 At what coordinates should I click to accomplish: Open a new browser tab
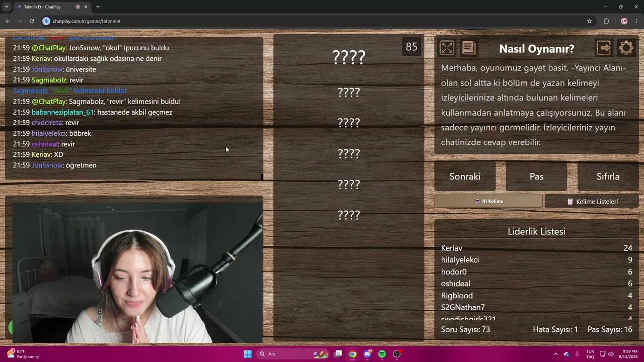click(98, 7)
